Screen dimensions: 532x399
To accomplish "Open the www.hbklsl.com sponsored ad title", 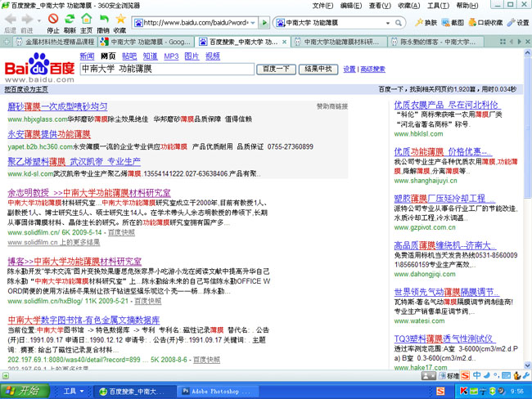I will click(x=447, y=105).
